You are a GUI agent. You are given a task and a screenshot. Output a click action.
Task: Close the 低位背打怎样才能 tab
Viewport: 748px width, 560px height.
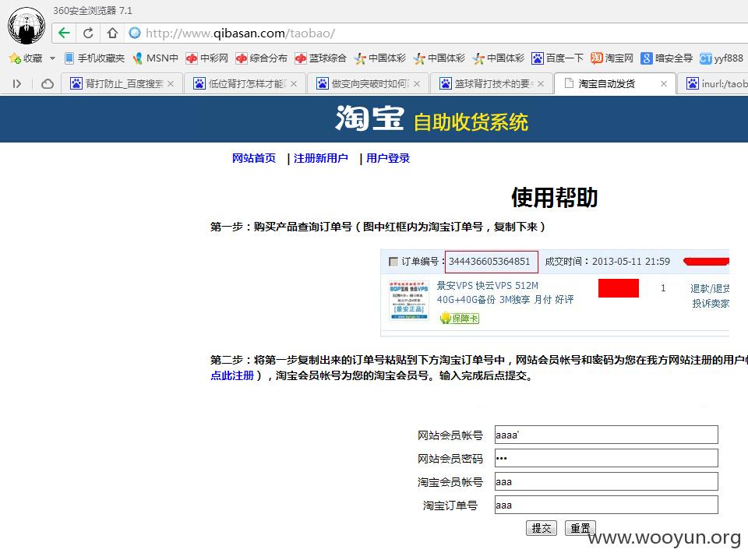[294, 84]
